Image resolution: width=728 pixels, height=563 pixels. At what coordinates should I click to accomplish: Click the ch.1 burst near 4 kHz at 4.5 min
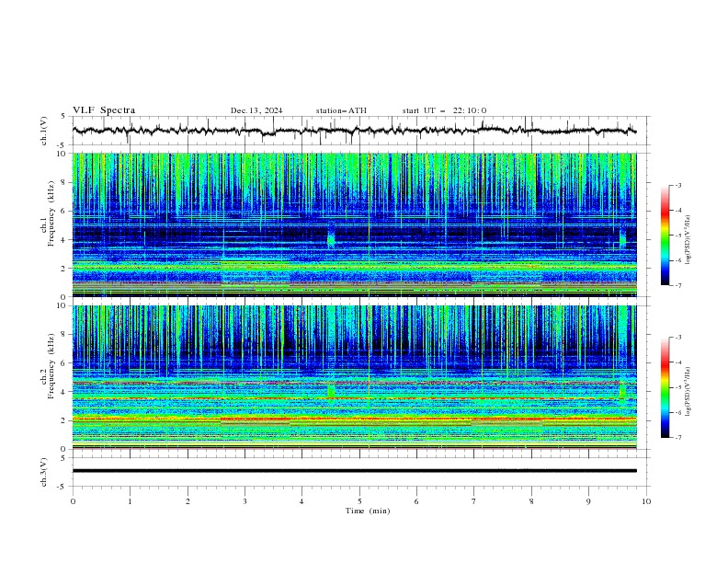click(x=331, y=238)
